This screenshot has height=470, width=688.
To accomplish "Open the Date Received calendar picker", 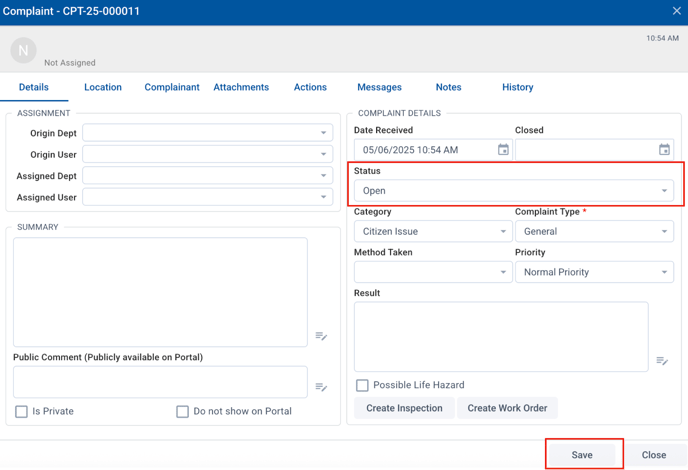I will click(503, 150).
